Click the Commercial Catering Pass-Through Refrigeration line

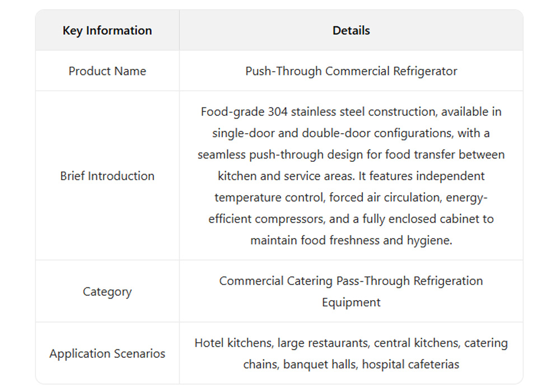351,281
